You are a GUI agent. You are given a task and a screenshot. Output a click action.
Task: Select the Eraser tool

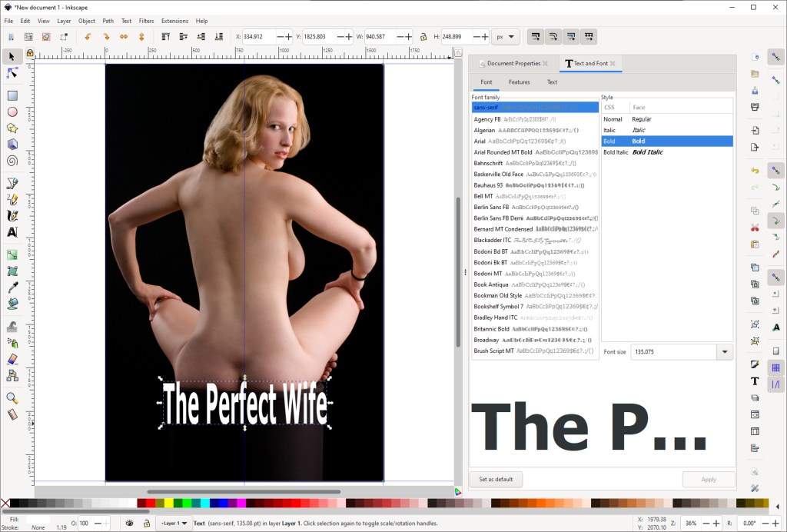[12, 359]
